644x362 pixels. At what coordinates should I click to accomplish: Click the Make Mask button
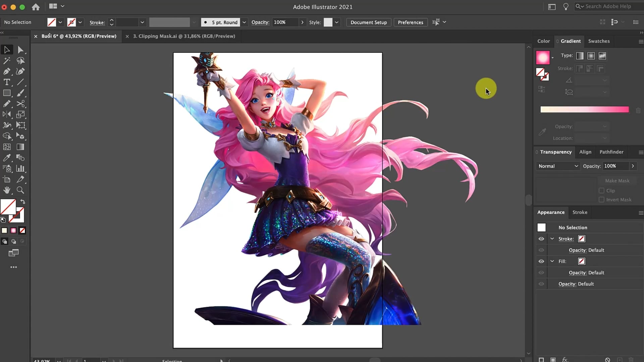coord(617,181)
